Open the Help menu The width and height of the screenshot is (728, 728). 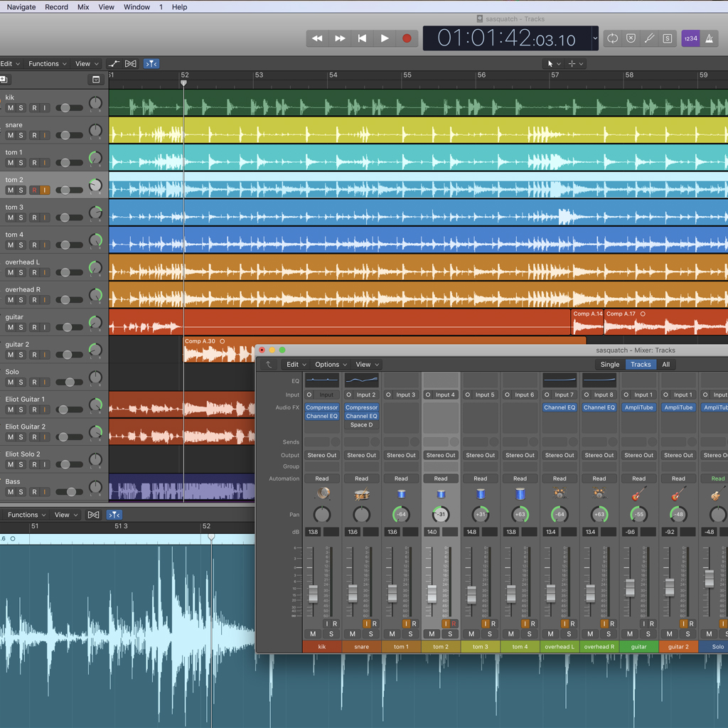(x=179, y=7)
